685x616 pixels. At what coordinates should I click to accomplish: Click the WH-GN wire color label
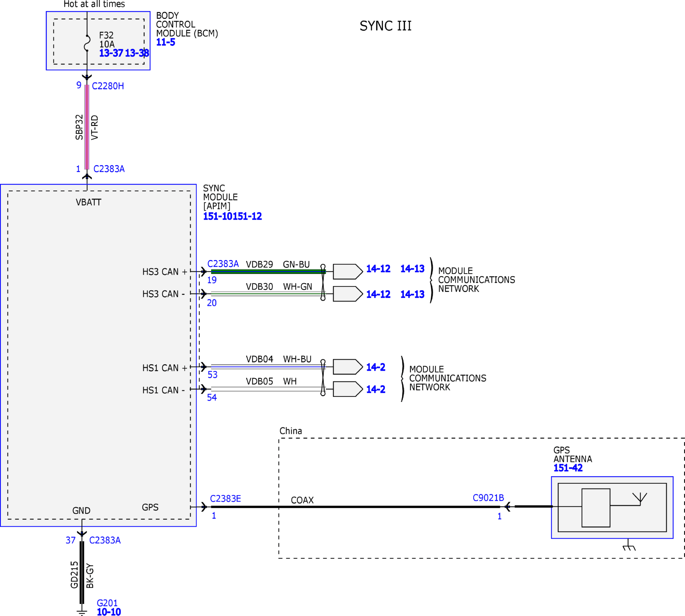tap(298, 287)
